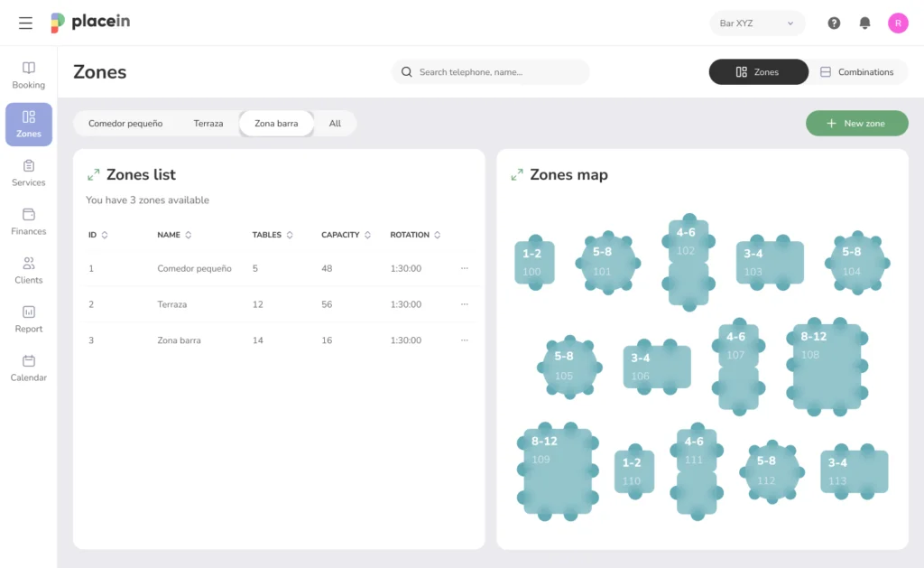Select table 107 on map

738,367
